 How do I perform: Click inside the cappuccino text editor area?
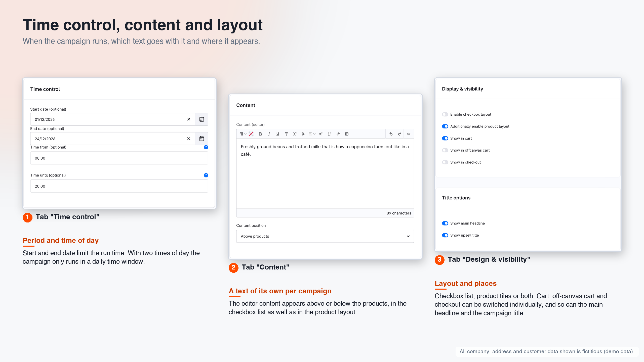tap(325, 173)
